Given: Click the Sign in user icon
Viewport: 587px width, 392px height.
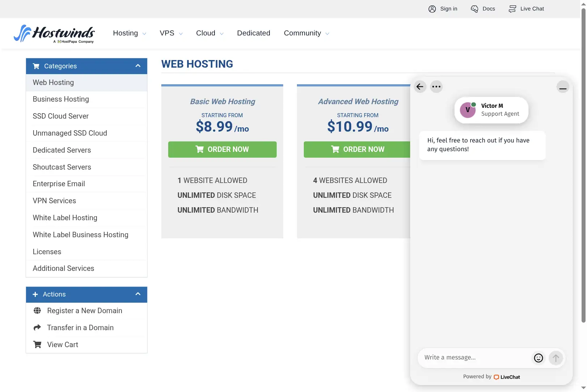Looking at the screenshot, I should coord(432,9).
